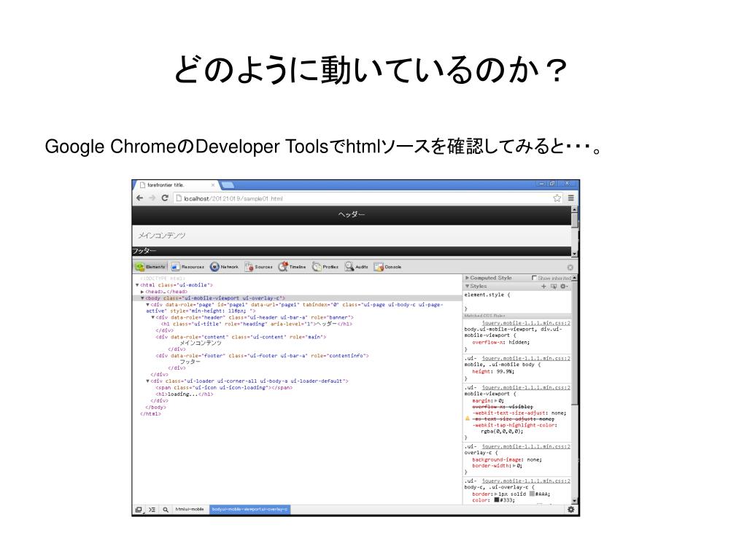This screenshot has width=747, height=560.
Task: Open DevTools settings gear at bottom right
Action: [570, 510]
